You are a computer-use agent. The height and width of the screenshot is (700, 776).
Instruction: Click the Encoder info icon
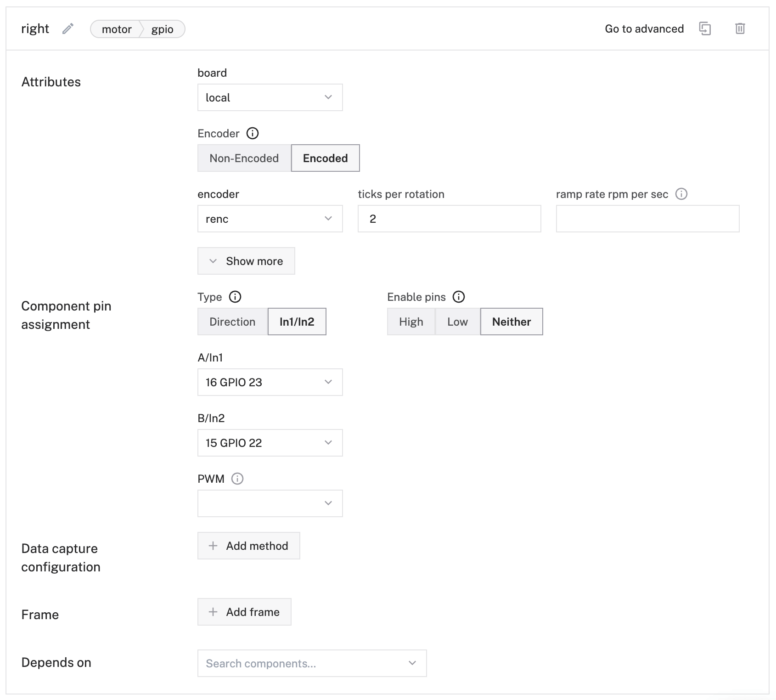[253, 133]
